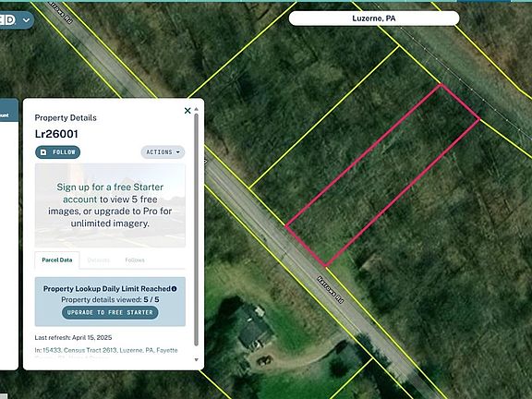
Task: Open the Follows tab
Action: coord(135,260)
